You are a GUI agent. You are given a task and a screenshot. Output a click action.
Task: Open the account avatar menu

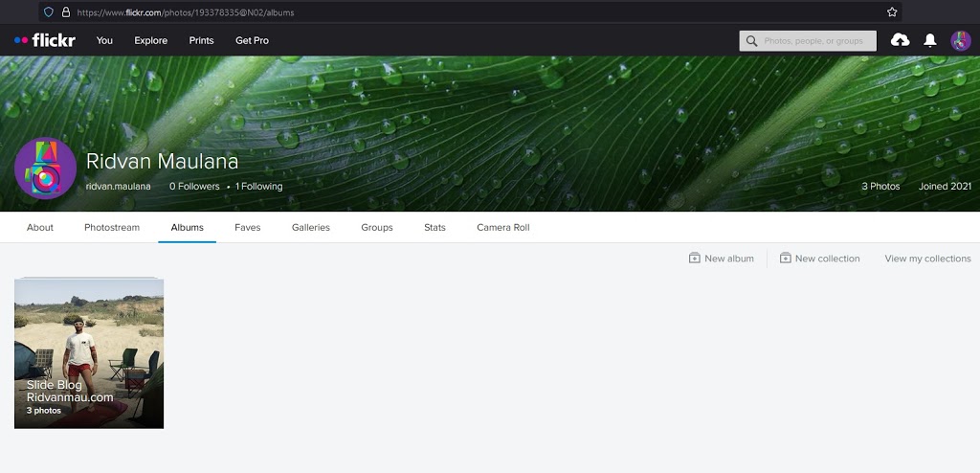(x=961, y=40)
